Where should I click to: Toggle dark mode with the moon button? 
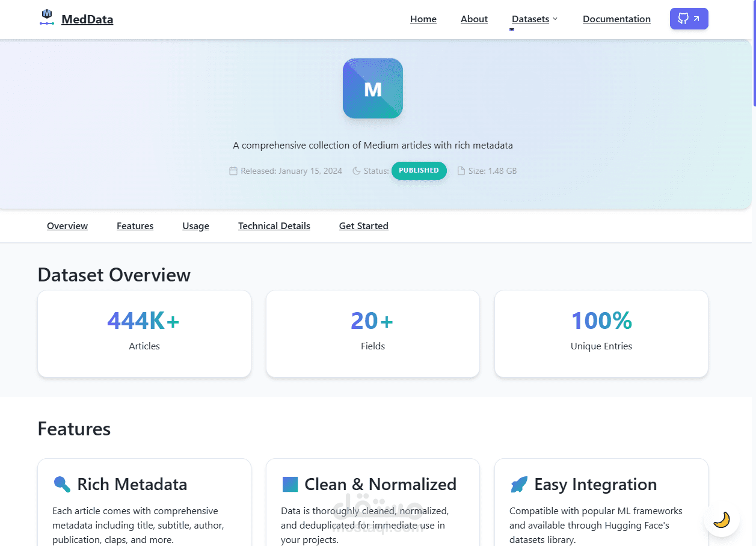click(x=721, y=520)
